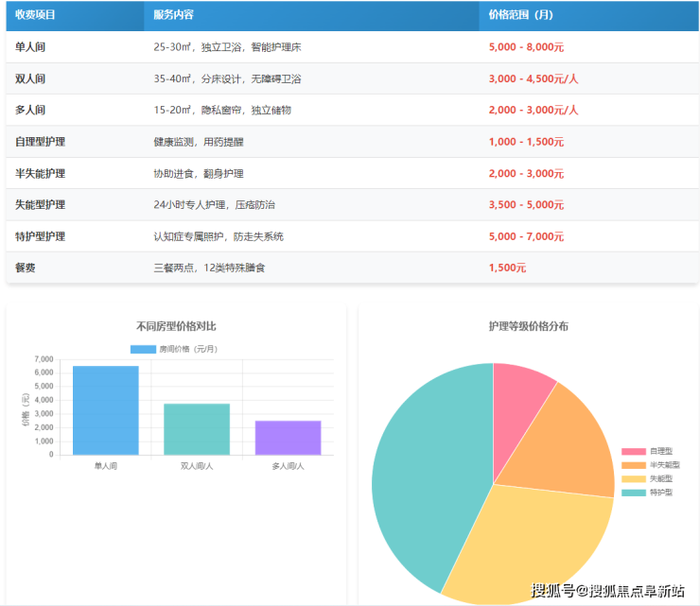Click the 价格范围（月）column header

pos(520,15)
